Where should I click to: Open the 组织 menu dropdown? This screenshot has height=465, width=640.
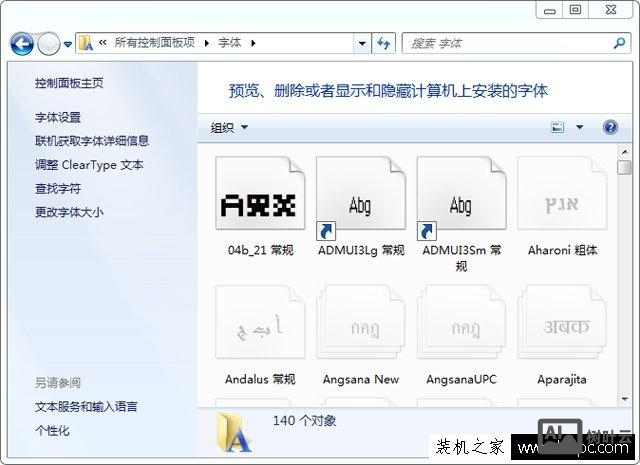point(229,128)
